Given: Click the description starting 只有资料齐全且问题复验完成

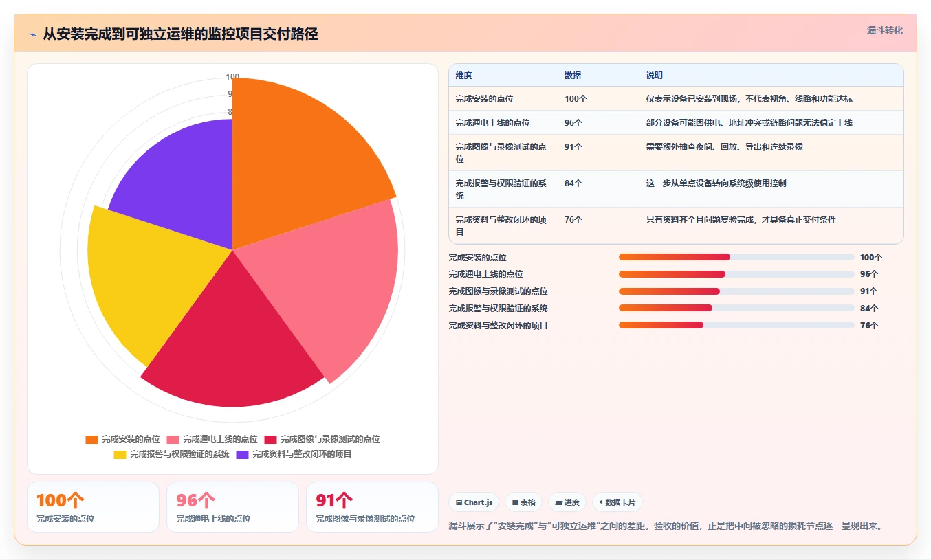Looking at the screenshot, I should coord(741,220).
